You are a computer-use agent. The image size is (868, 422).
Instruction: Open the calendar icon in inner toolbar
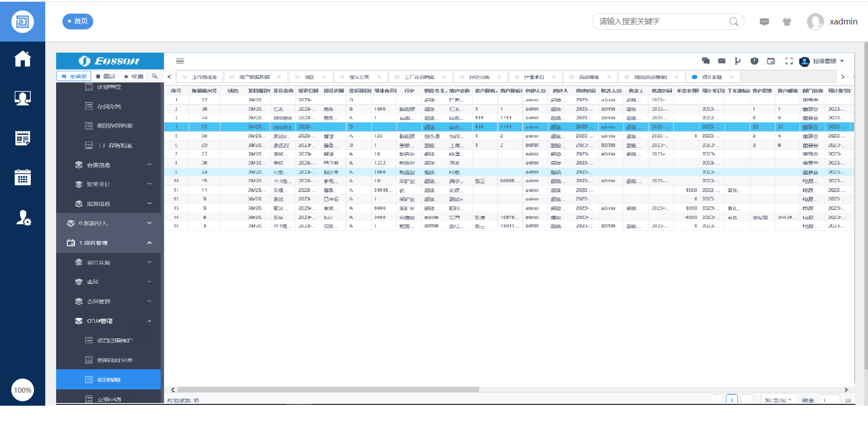click(x=771, y=61)
